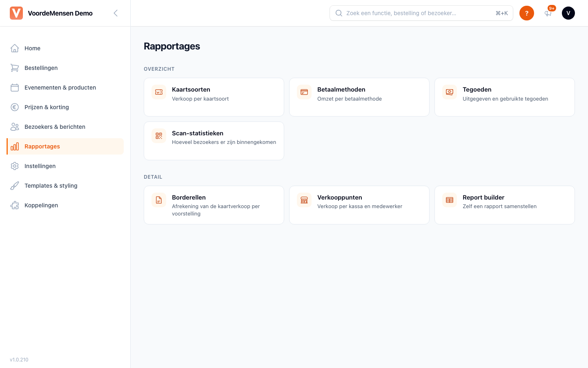This screenshot has height=368, width=588.
Task: Open the user avatar V menu
Action: point(568,13)
